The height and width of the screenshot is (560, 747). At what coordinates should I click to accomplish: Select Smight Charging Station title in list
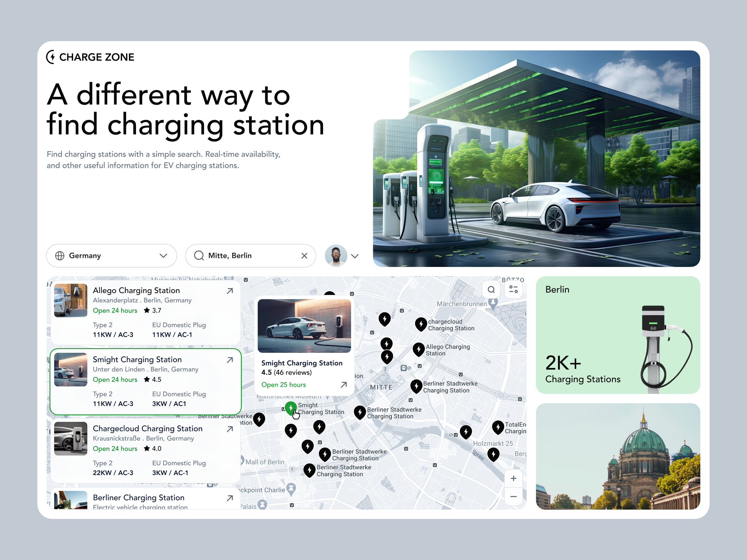[x=137, y=360]
